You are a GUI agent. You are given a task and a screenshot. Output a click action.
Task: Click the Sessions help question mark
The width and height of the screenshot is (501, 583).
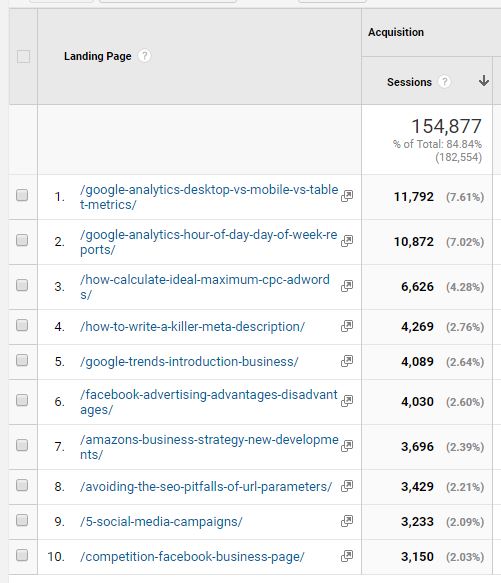click(x=444, y=82)
